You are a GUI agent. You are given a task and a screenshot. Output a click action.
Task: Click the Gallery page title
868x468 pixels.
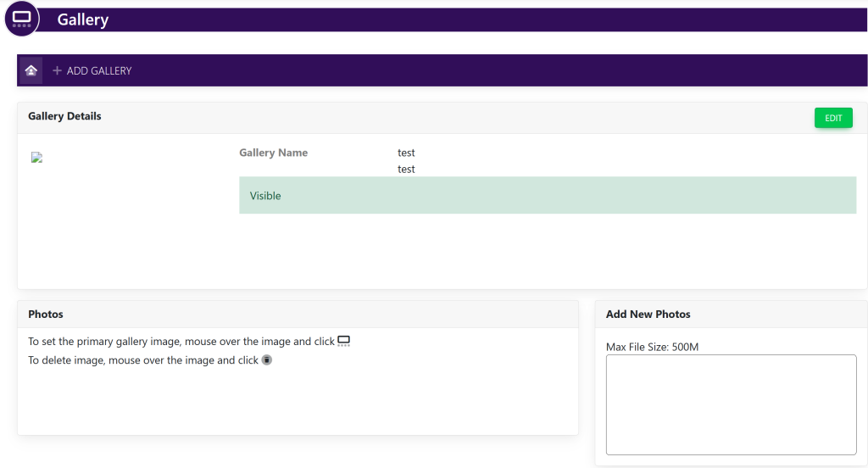click(x=83, y=19)
